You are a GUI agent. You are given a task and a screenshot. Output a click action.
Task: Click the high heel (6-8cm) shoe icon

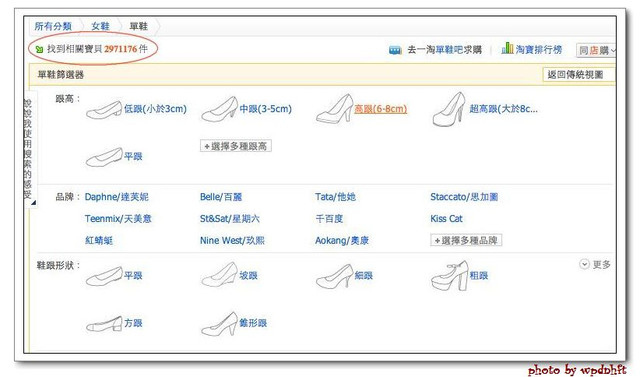334,109
